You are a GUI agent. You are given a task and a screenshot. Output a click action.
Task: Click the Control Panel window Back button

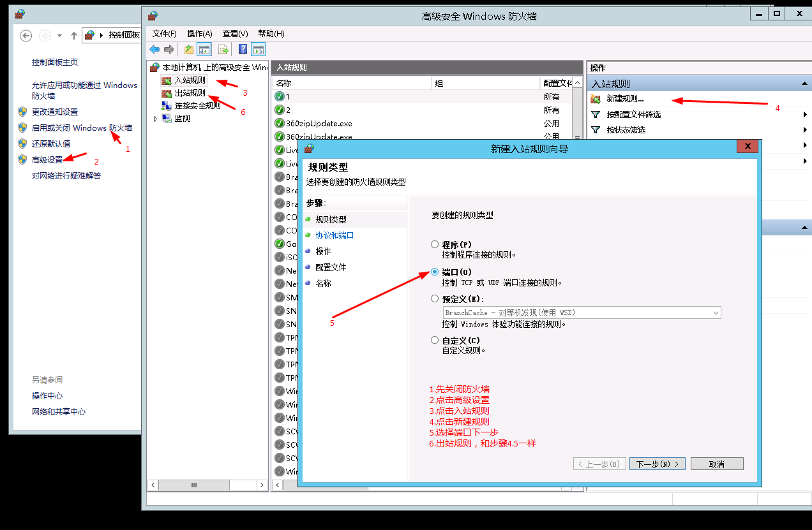pos(26,35)
